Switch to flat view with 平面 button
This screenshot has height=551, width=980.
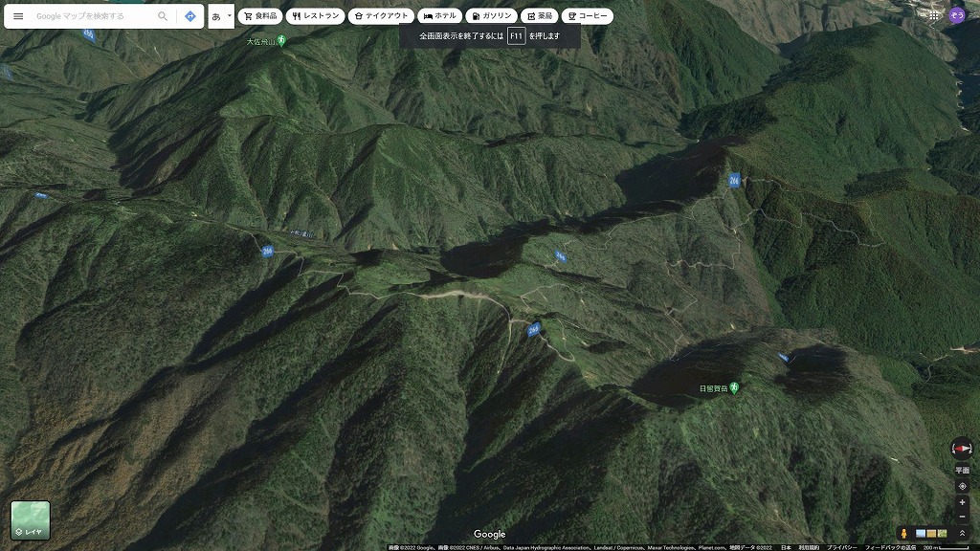pos(962,471)
